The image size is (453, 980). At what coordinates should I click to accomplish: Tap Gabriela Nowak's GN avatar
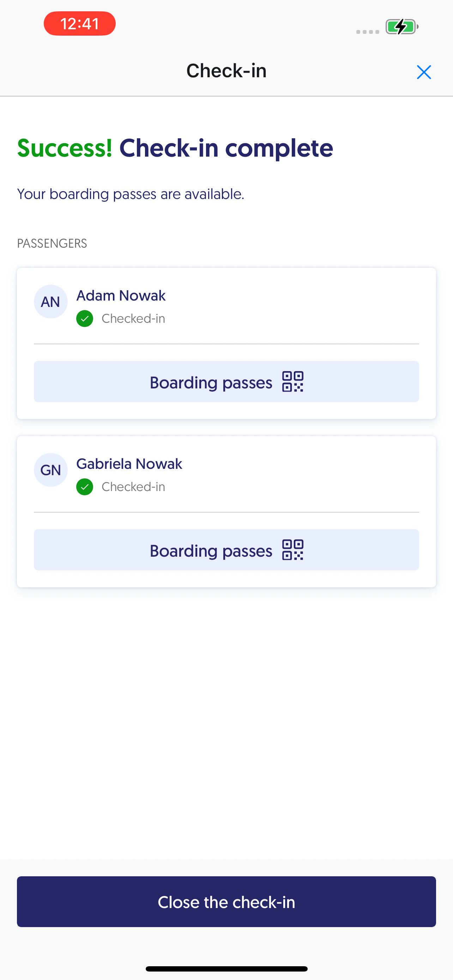point(50,470)
